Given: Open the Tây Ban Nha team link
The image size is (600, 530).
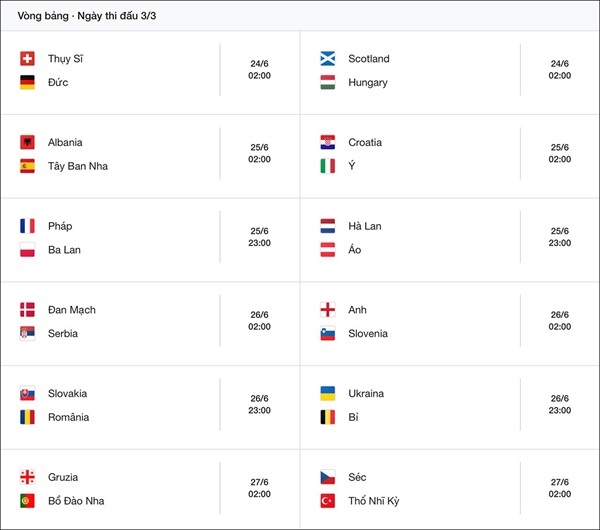Looking at the screenshot, I should (78, 166).
